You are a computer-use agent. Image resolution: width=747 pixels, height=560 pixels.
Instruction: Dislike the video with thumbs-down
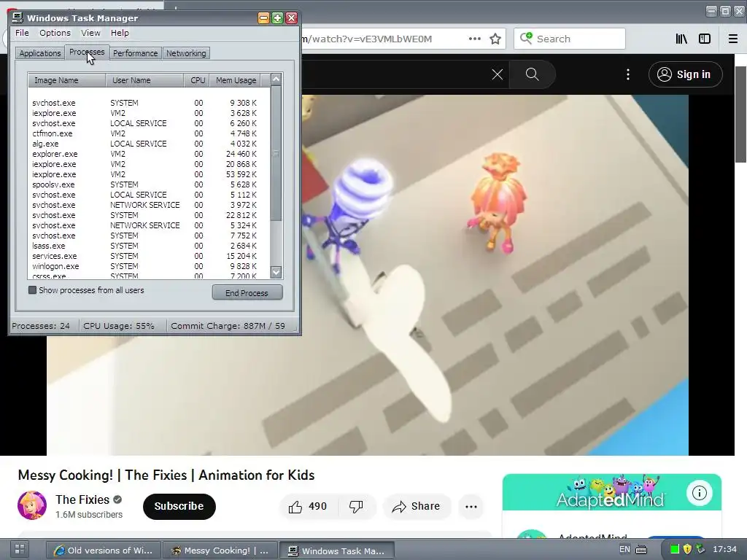coord(356,506)
